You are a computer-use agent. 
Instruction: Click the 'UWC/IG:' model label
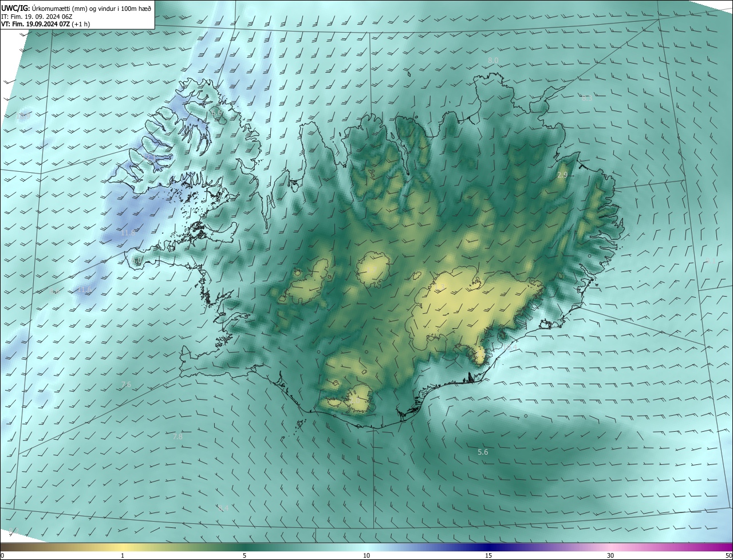[15, 8]
